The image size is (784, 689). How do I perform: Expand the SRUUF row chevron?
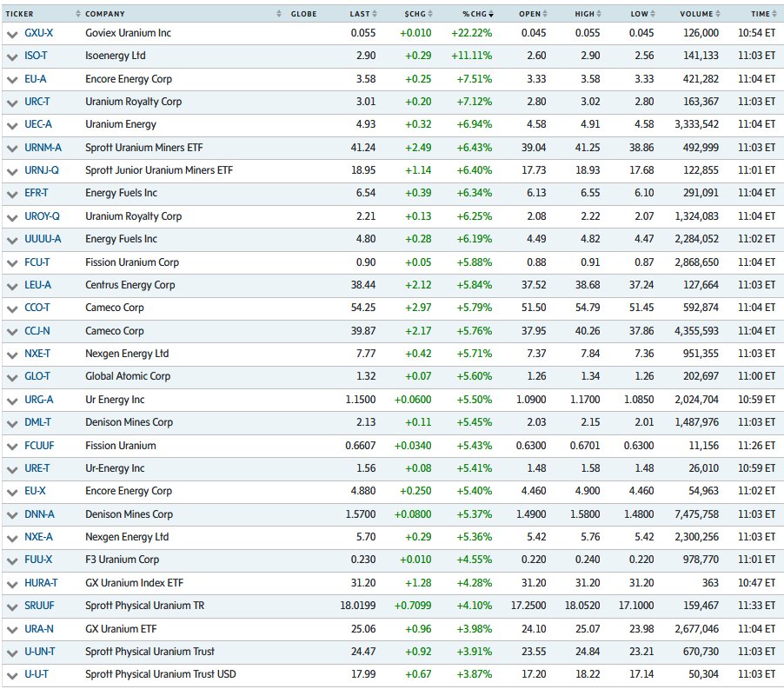12,607
